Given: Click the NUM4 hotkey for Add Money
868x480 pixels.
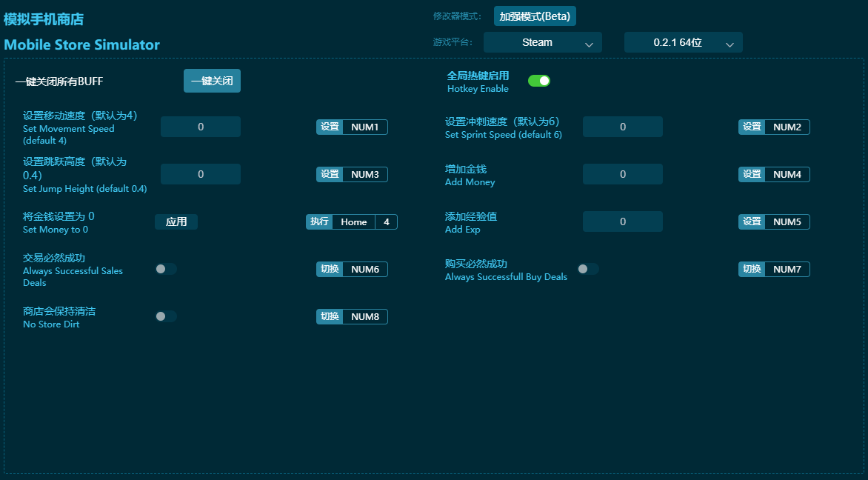Looking at the screenshot, I should pos(775,174).
